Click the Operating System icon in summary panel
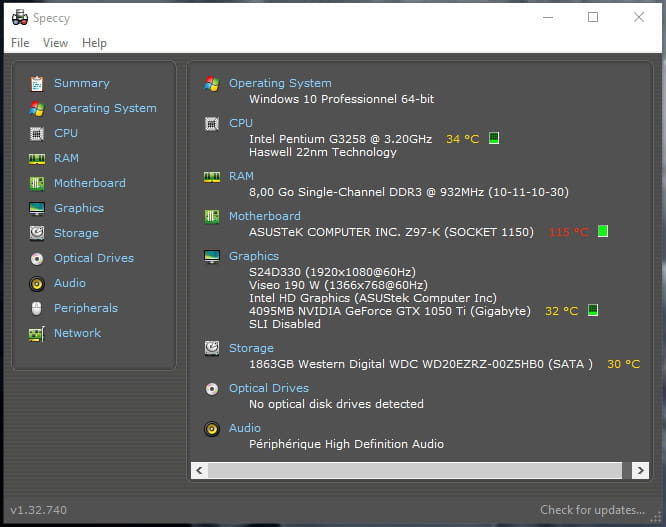The width and height of the screenshot is (666, 527). pos(212,84)
